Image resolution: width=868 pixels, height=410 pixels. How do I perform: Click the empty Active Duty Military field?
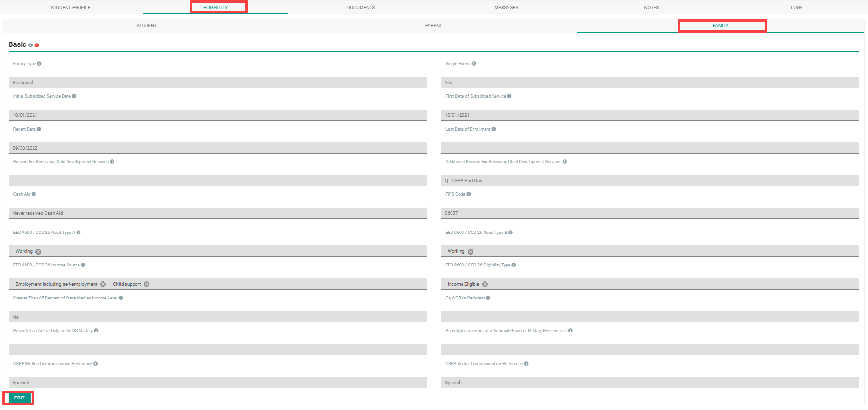click(217, 350)
